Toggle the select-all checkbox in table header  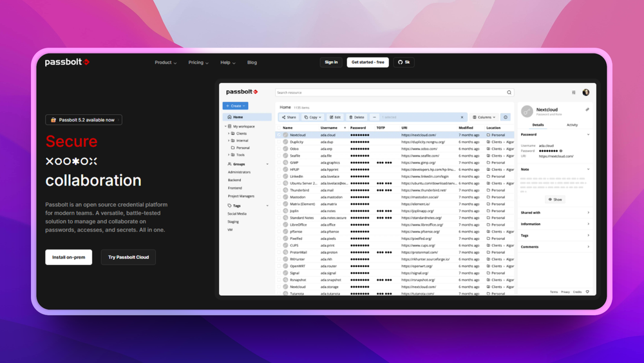coord(279,128)
